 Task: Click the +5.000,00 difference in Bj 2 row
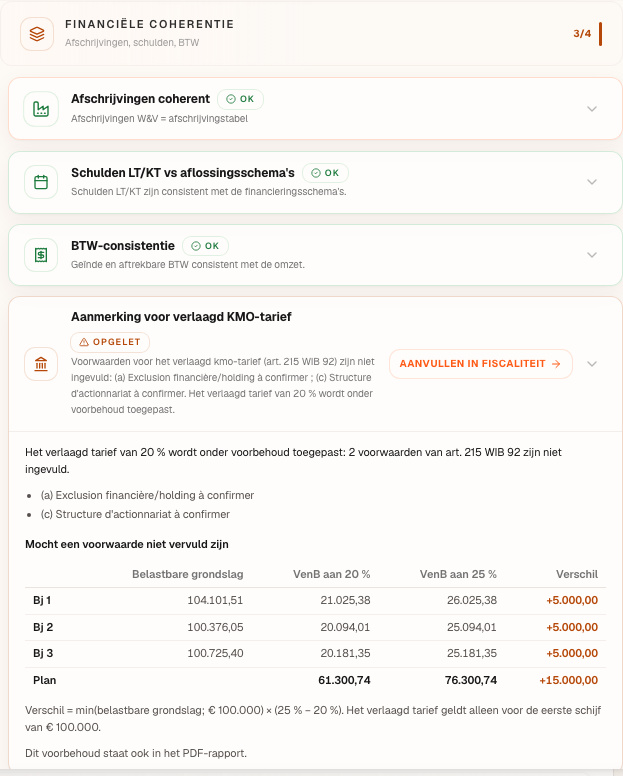(572, 628)
